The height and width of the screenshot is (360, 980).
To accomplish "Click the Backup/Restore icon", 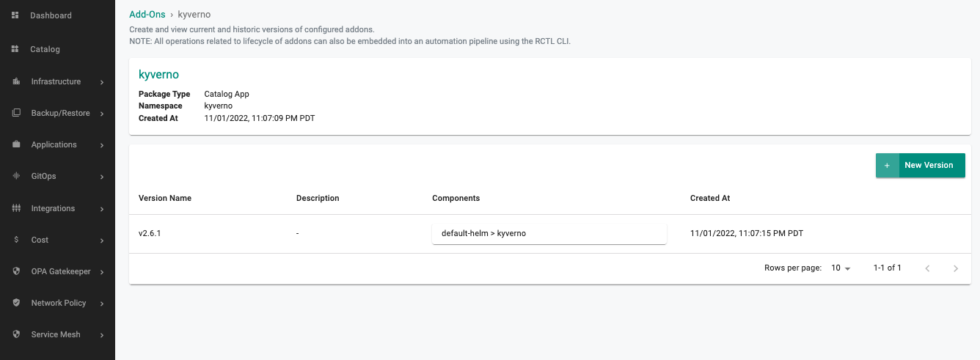I will pos(16,113).
